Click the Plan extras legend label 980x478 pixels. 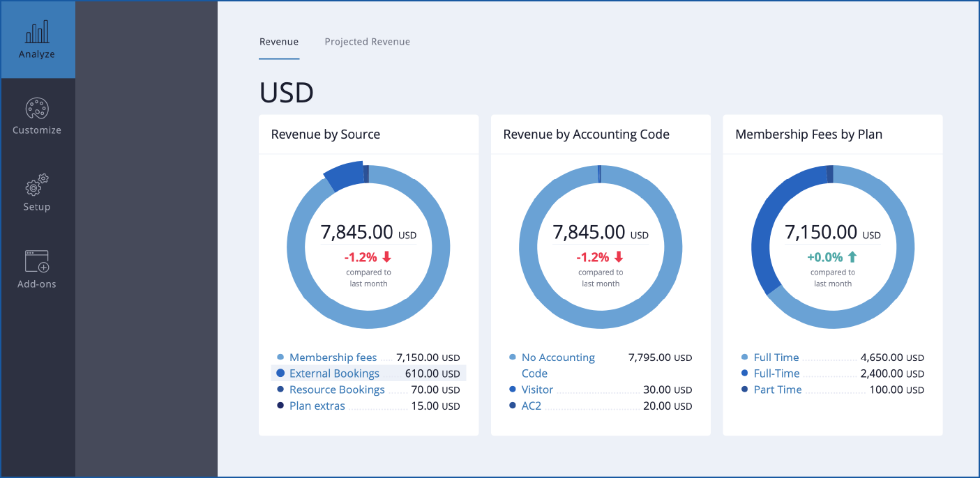317,406
